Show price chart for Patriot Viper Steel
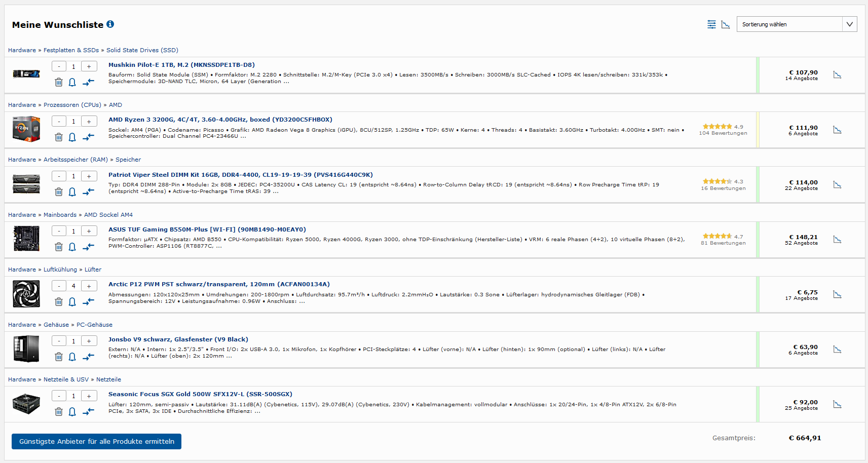This screenshot has height=463, width=868. (837, 185)
